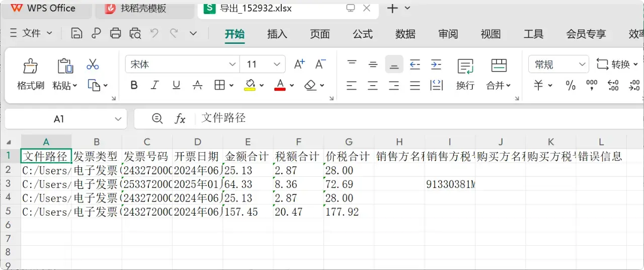Align text left

point(352,85)
